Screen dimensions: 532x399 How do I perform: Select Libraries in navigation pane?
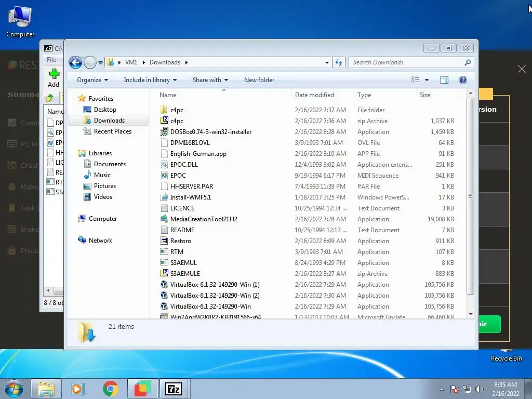coord(95,153)
